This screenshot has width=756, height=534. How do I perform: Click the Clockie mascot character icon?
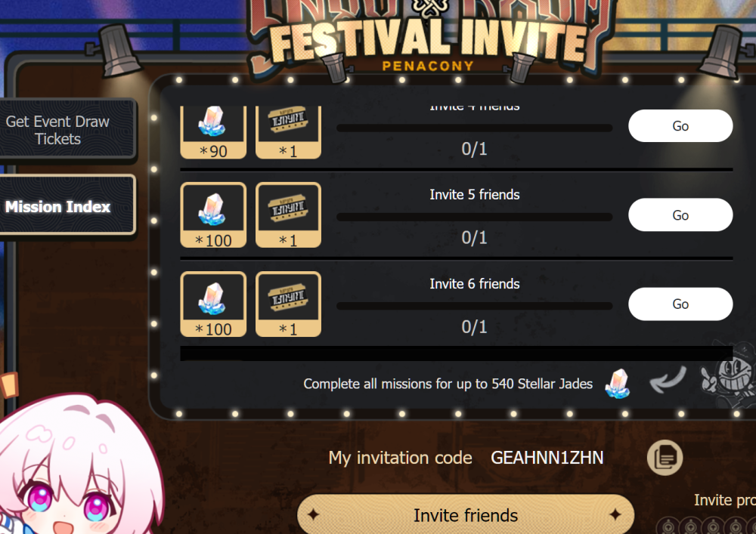point(728,377)
